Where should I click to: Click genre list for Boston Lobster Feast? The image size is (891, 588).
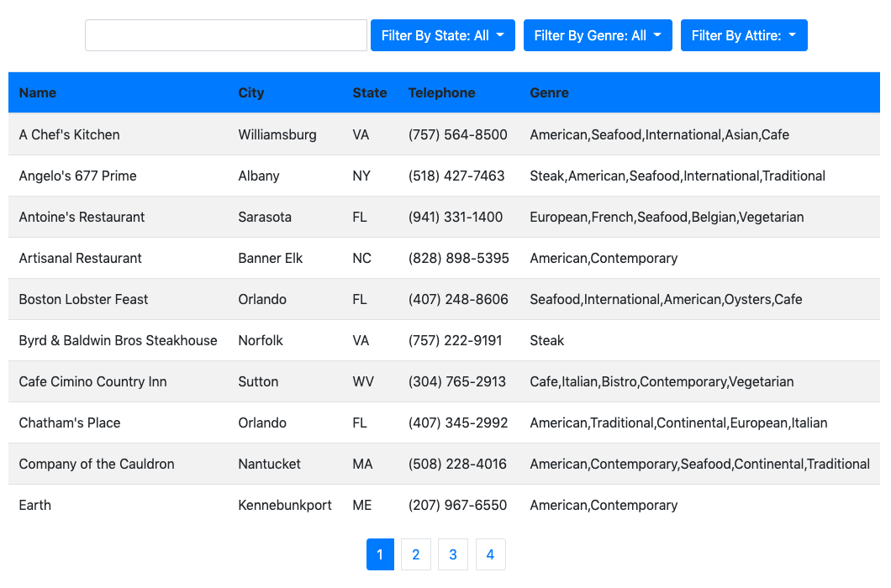666,299
